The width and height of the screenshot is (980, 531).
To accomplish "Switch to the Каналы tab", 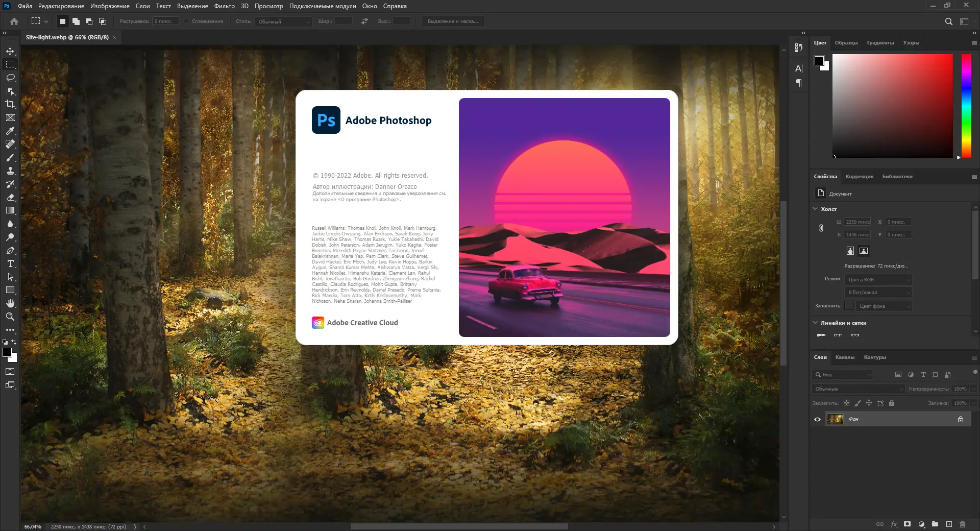I will pos(845,357).
